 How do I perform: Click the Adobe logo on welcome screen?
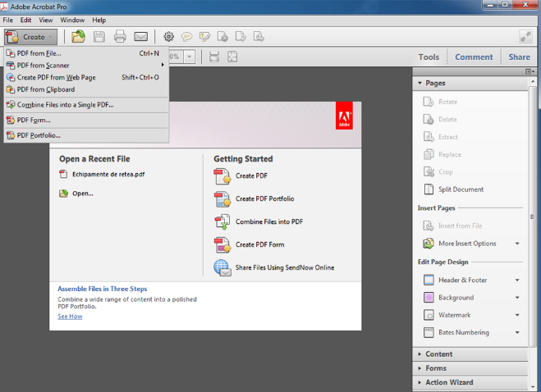[344, 116]
